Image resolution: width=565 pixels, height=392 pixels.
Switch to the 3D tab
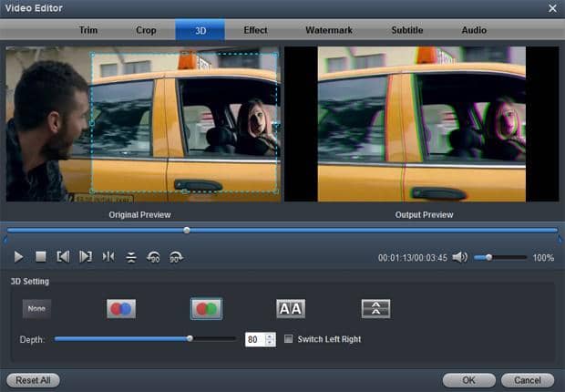pyautogui.click(x=200, y=30)
